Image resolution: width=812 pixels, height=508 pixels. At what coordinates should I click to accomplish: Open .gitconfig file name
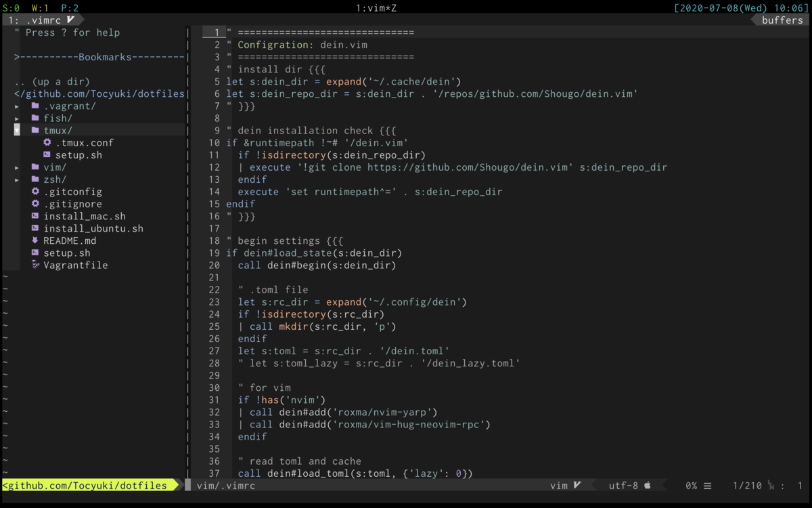coord(73,192)
